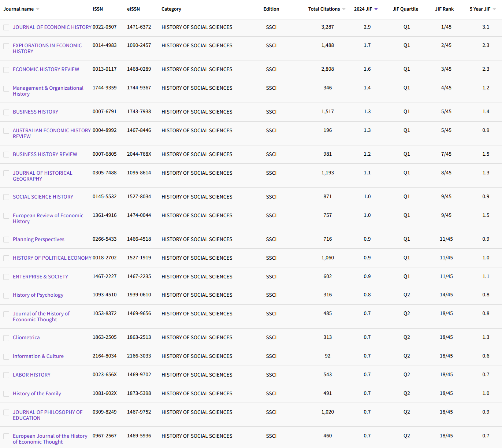Open the Cliometrica journal link

point(26,337)
